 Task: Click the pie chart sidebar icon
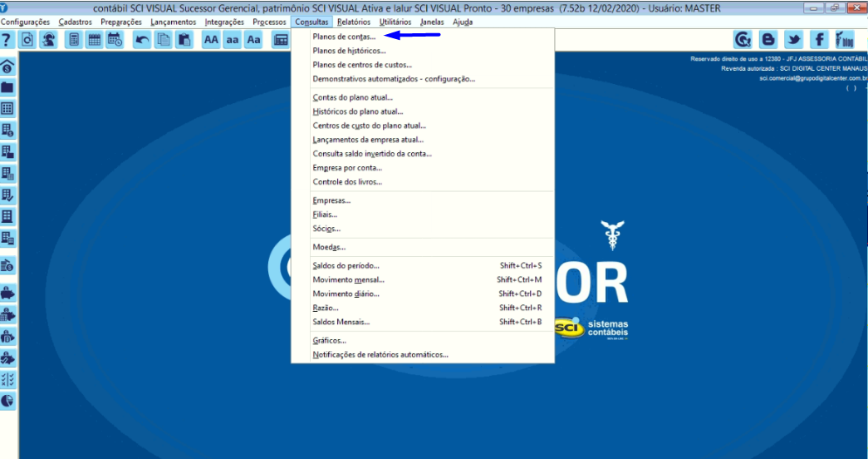[x=7, y=401]
